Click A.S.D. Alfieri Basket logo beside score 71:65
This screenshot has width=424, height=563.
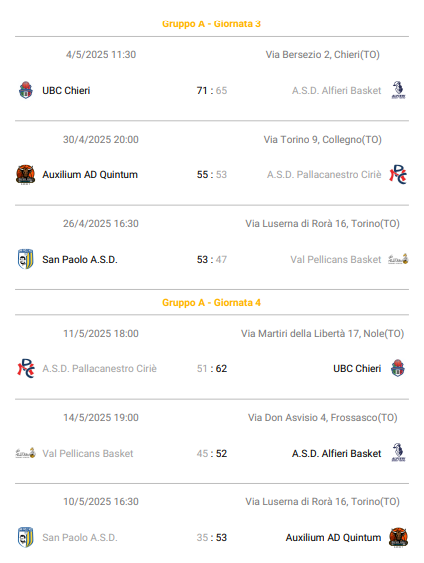tap(398, 90)
